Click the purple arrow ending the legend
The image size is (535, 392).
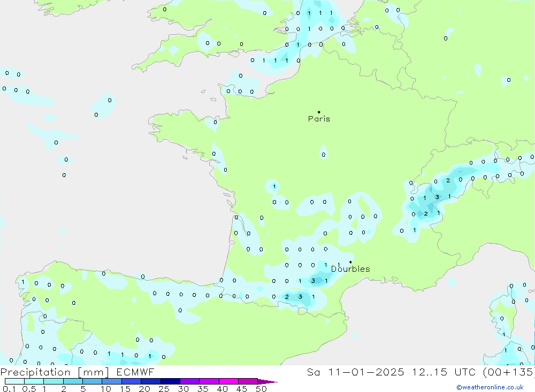pos(267,382)
